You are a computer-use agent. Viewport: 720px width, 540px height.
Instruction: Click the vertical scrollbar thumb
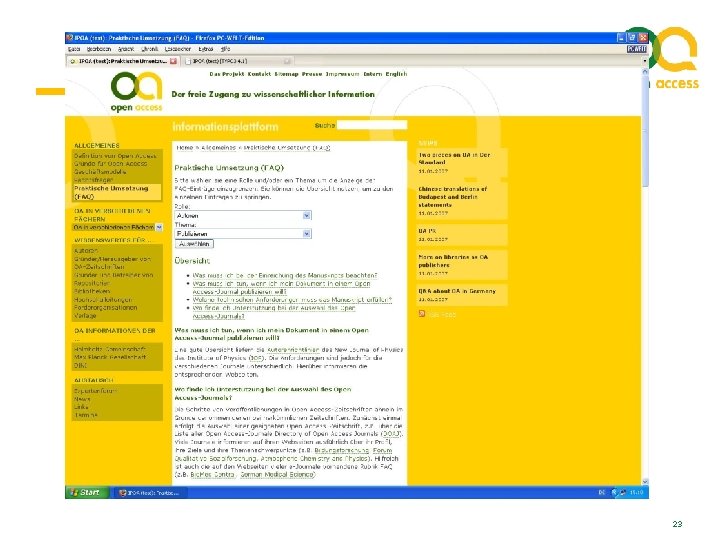[x=645, y=131]
